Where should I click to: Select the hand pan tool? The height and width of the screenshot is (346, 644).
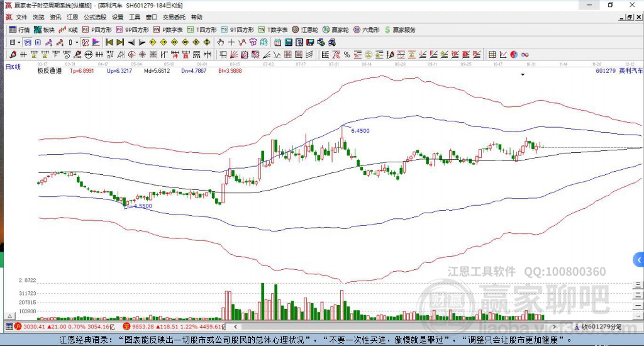221,42
